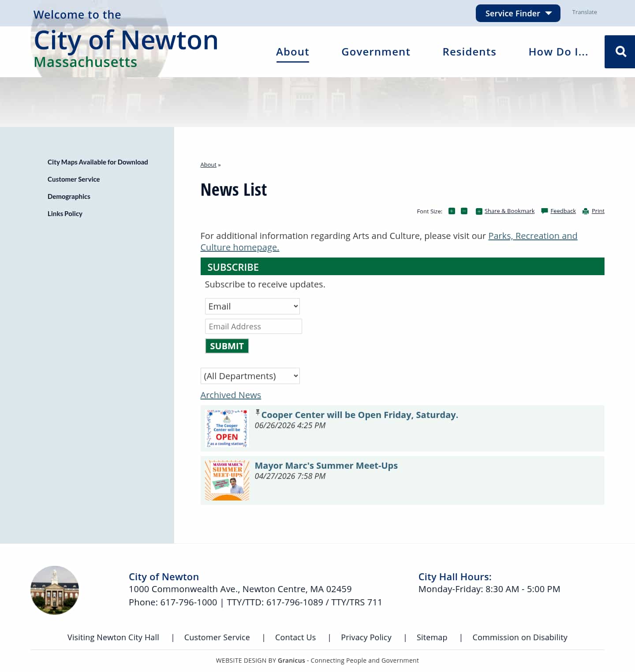Click the 04/27/2026 7:58 PM date text
This screenshot has width=635, height=672.
tap(290, 476)
